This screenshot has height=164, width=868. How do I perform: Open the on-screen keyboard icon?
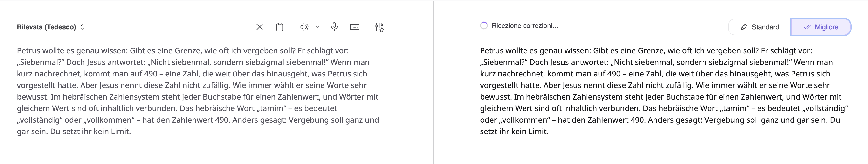[354, 27]
